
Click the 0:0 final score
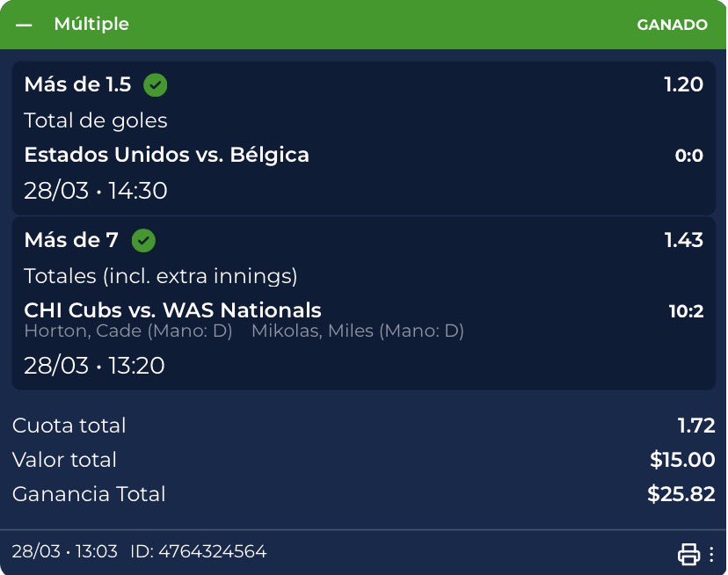(688, 156)
